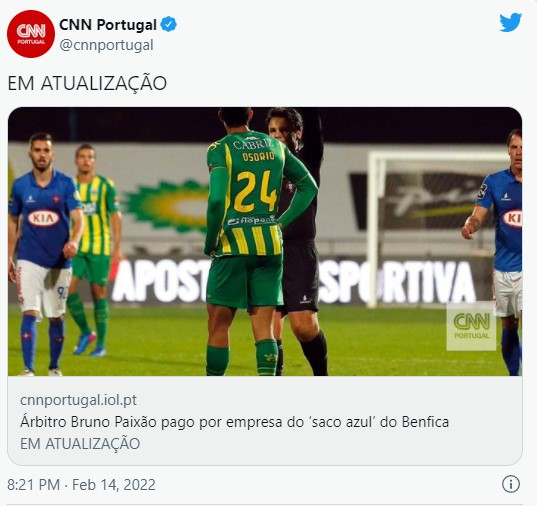Click the green and yellow BP logo board
Image resolution: width=537 pixels, height=506 pixels.
point(168,205)
